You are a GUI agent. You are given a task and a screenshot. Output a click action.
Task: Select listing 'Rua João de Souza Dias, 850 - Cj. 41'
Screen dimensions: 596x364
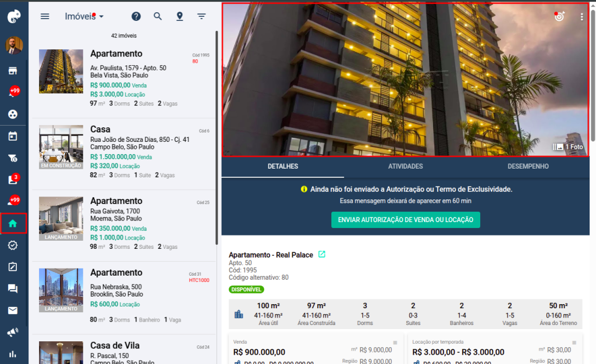[140, 140]
